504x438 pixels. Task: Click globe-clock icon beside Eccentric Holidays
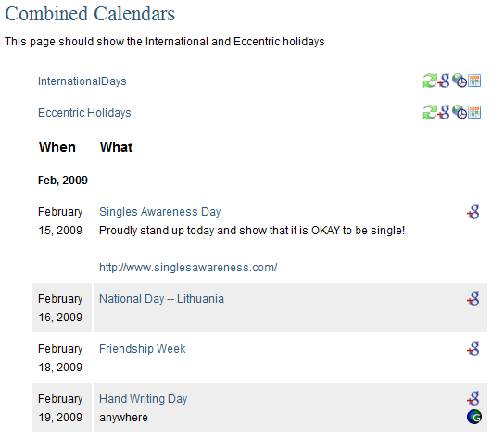point(460,112)
